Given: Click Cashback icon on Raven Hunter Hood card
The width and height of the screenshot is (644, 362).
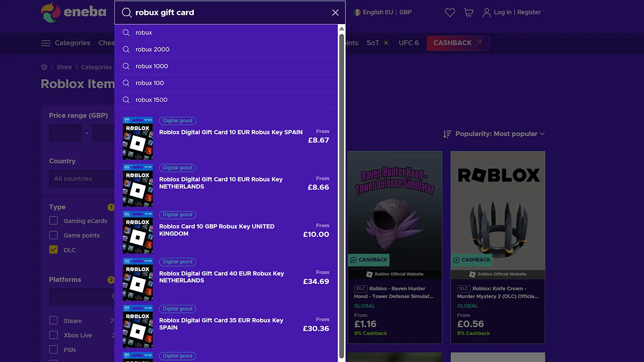Looking at the screenshot, I should click(x=353, y=260).
